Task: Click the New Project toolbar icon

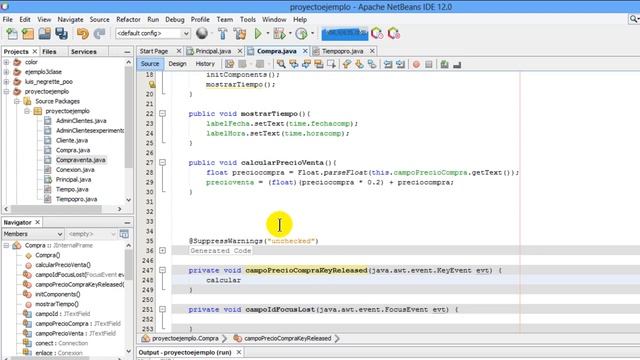Action: pyautogui.click(x=28, y=33)
